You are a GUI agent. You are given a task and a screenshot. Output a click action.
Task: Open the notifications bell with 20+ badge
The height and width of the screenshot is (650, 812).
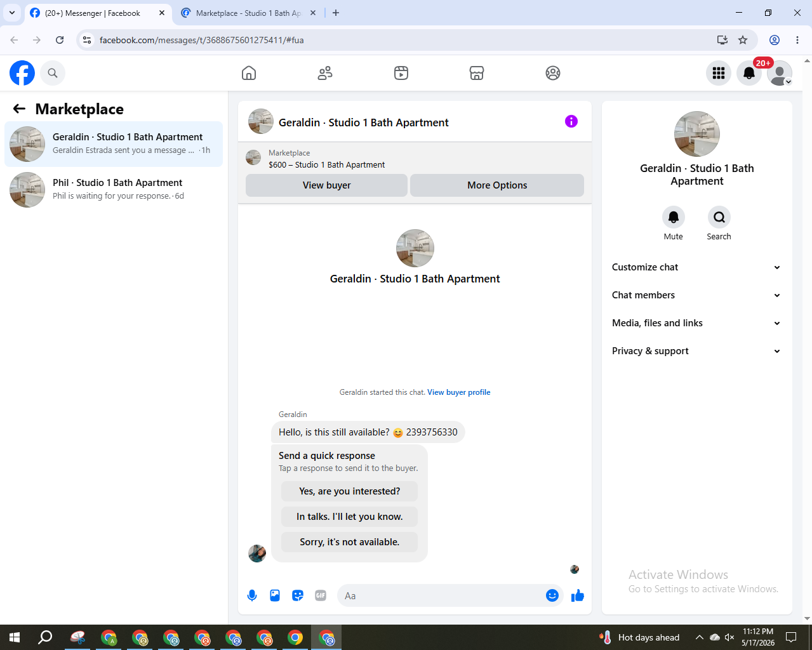click(749, 73)
